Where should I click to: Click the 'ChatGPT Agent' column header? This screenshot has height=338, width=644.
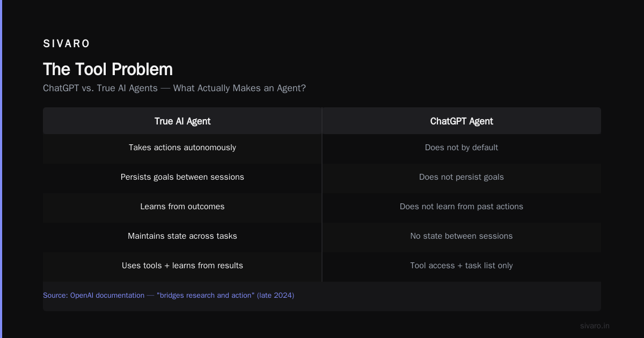462,121
